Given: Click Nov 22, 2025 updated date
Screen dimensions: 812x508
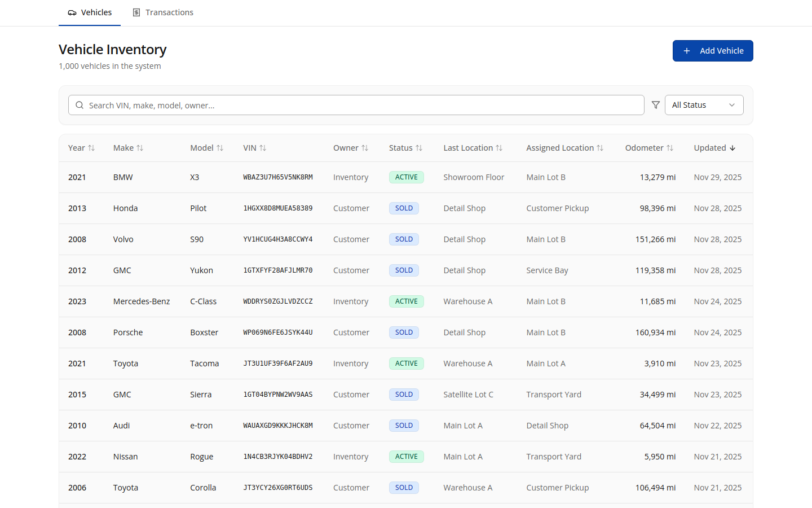Looking at the screenshot, I should tap(718, 426).
